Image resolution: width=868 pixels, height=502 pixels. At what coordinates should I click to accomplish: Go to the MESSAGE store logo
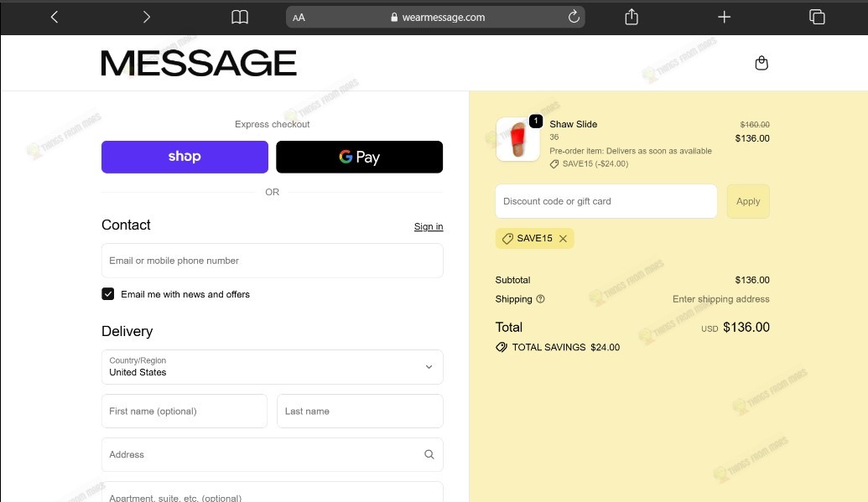(x=199, y=63)
